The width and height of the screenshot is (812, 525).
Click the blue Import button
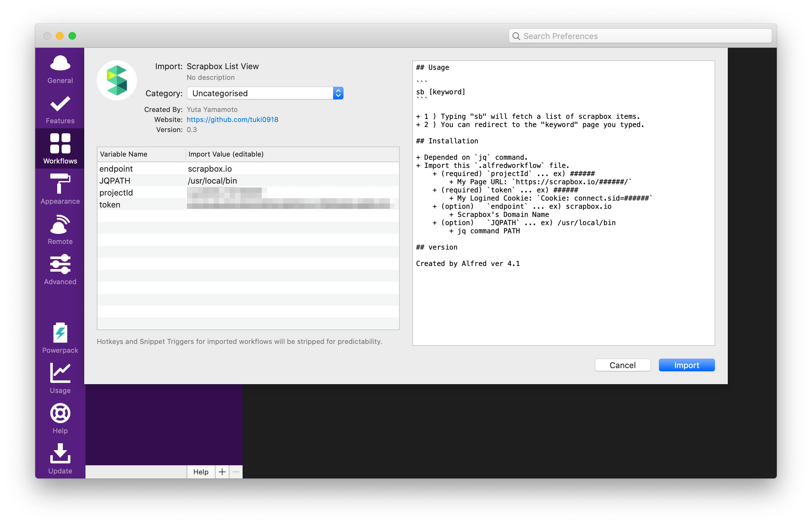pyautogui.click(x=686, y=365)
